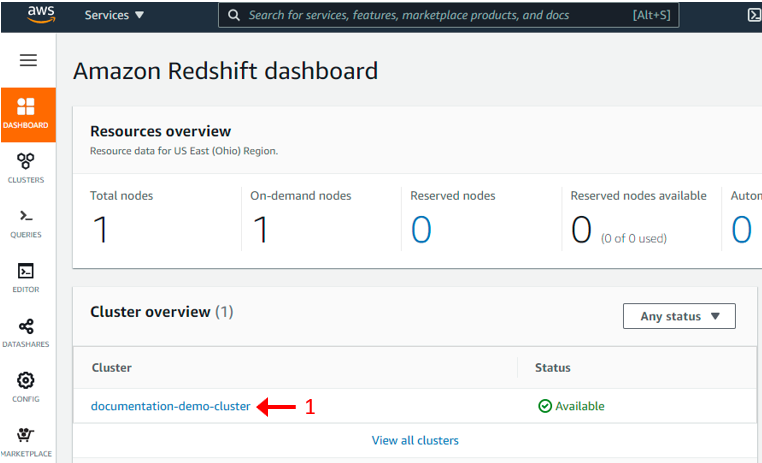Open the Services dropdown menu
Image resolution: width=762 pixels, height=463 pixels.
[114, 16]
